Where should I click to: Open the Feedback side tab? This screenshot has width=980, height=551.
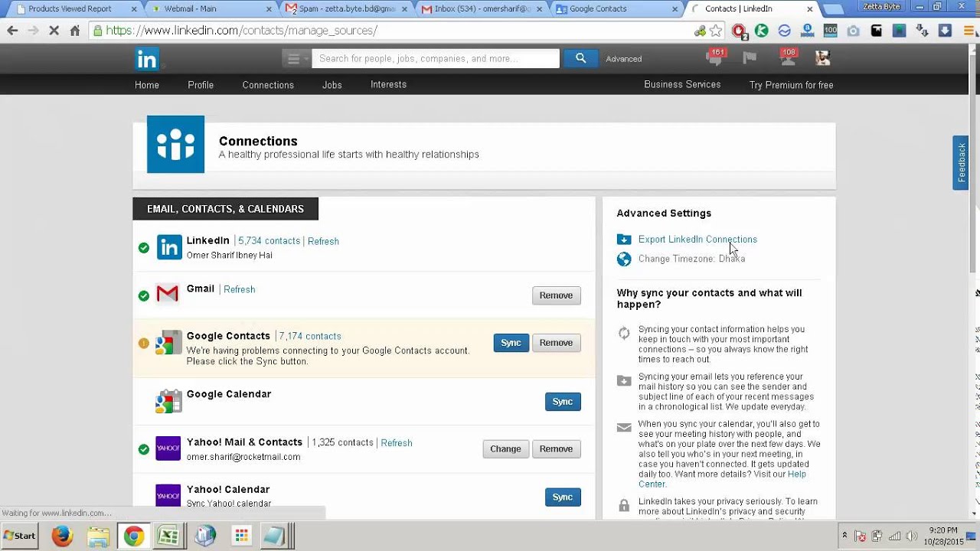(961, 162)
